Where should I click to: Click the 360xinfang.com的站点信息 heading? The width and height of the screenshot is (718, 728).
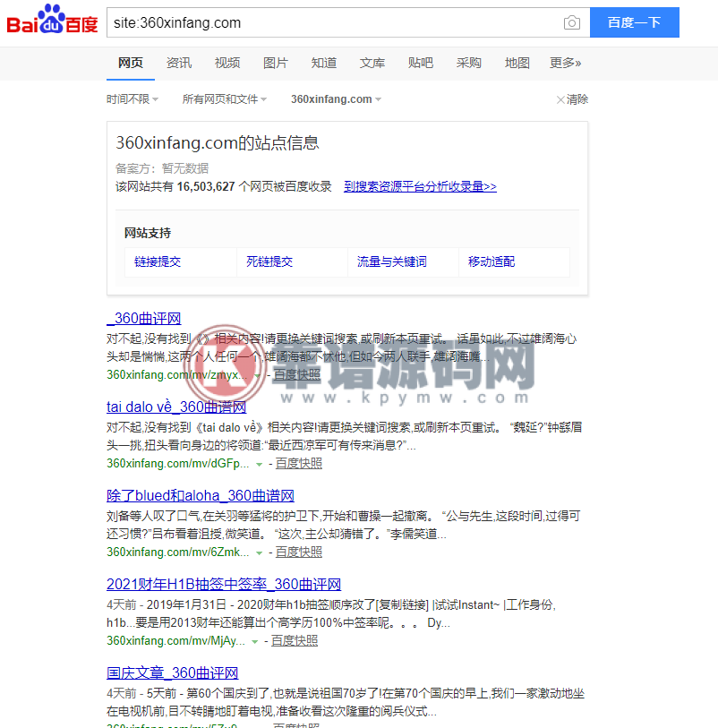click(218, 143)
